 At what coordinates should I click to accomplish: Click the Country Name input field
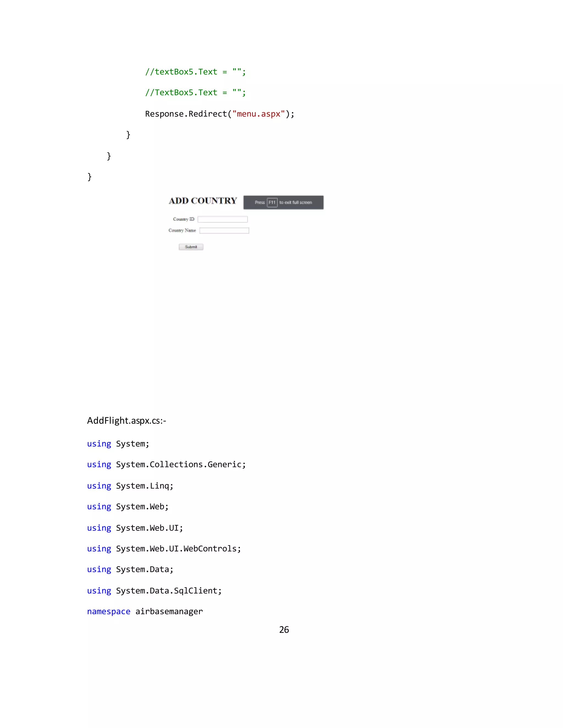(x=224, y=230)
